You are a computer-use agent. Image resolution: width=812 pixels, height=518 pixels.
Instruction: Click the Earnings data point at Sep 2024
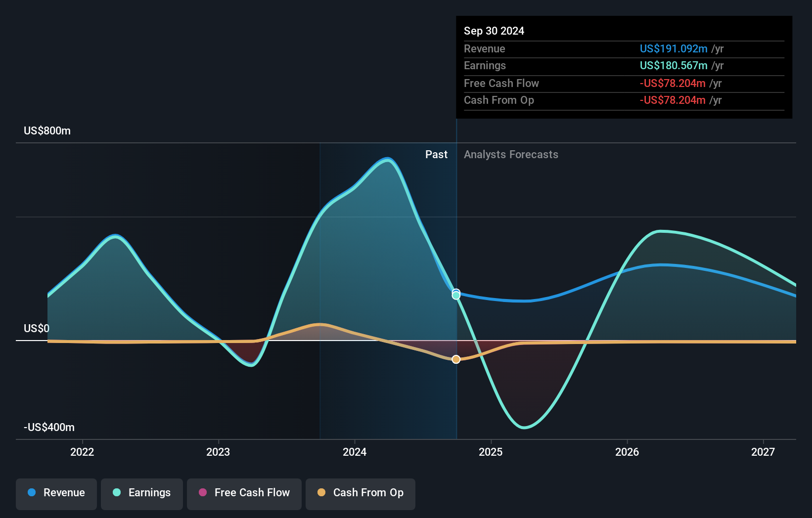(x=456, y=296)
